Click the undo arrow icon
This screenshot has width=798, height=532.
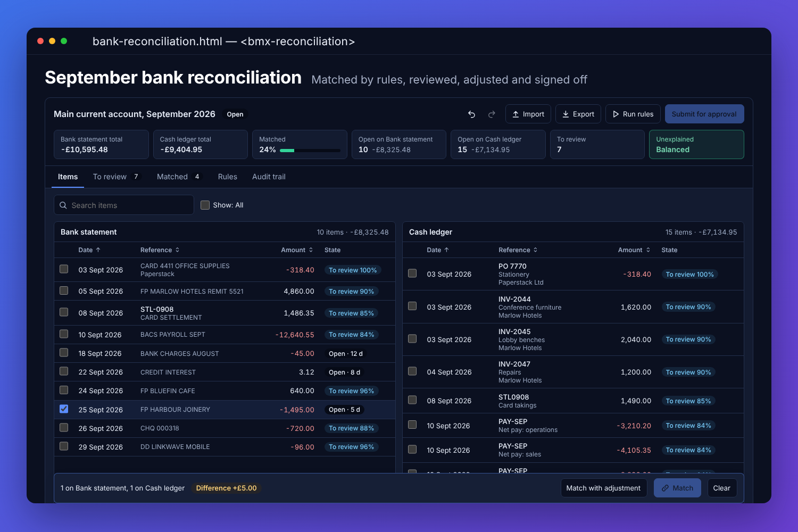click(x=471, y=114)
